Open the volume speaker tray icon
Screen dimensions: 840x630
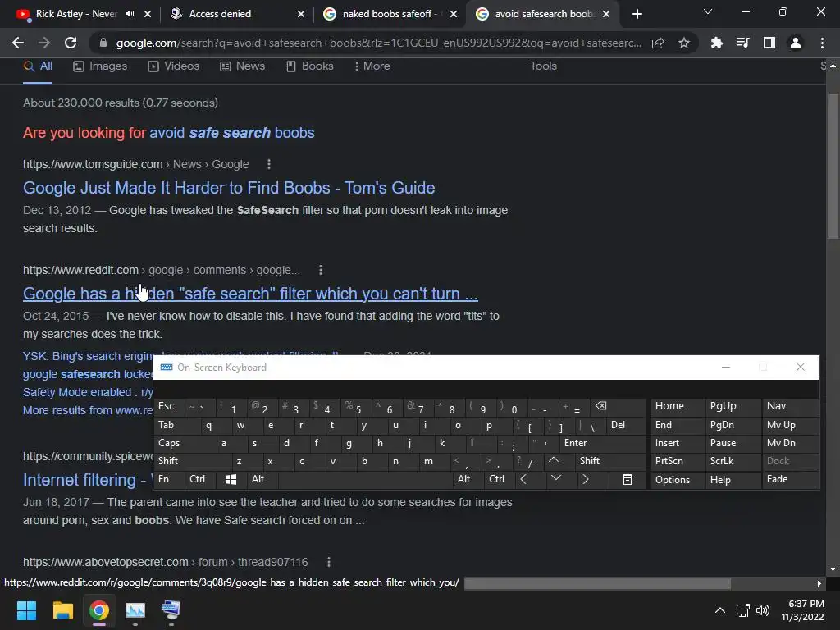(762, 610)
